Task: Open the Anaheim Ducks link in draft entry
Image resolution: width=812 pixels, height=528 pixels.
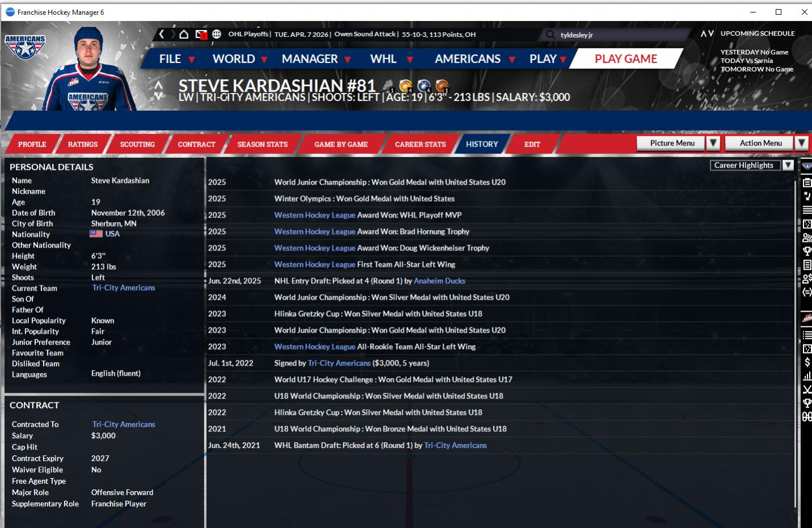Action: click(x=439, y=281)
